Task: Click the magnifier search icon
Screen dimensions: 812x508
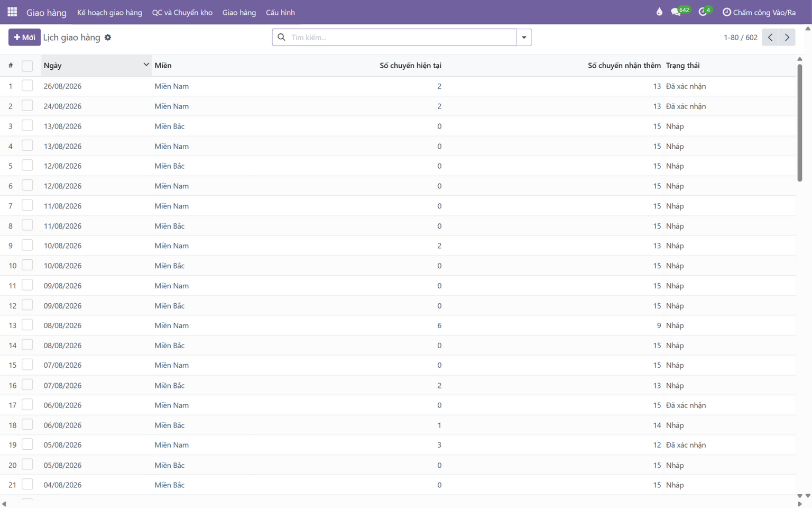Action: 281,37
